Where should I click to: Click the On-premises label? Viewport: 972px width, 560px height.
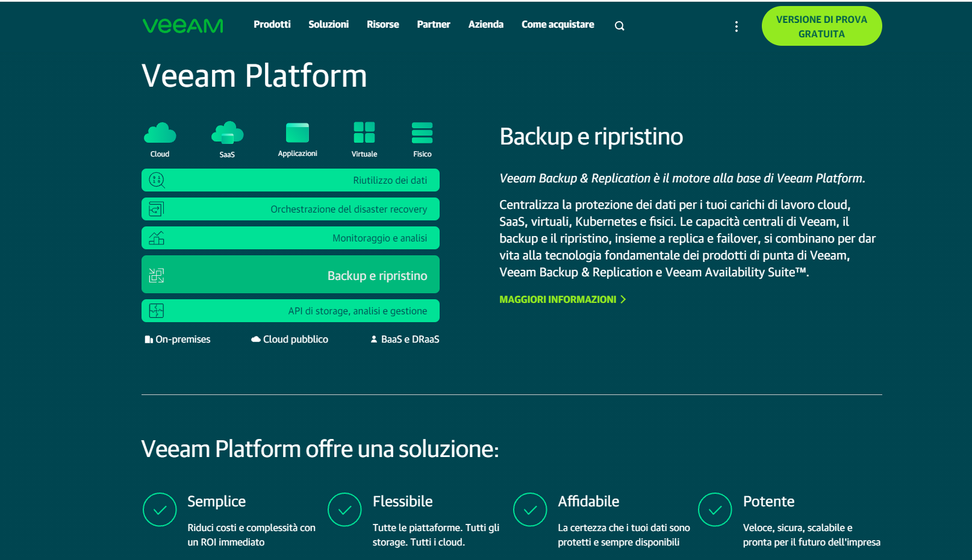tap(183, 340)
